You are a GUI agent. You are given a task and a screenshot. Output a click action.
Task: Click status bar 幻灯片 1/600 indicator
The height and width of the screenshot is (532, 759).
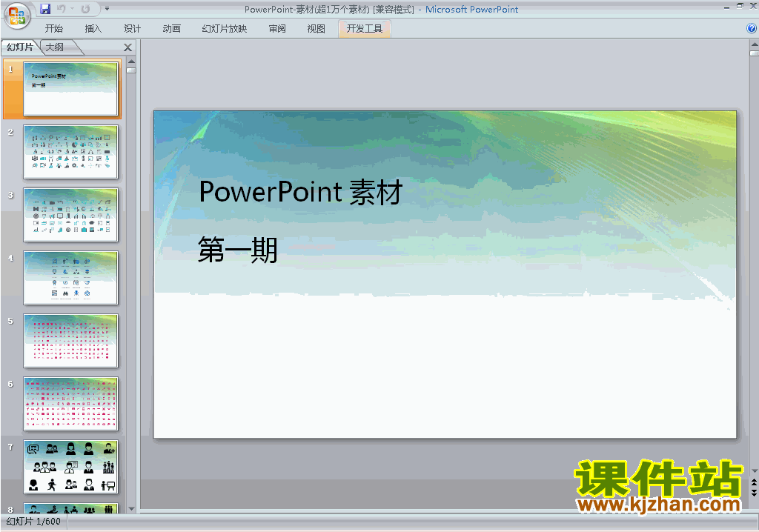point(33,522)
